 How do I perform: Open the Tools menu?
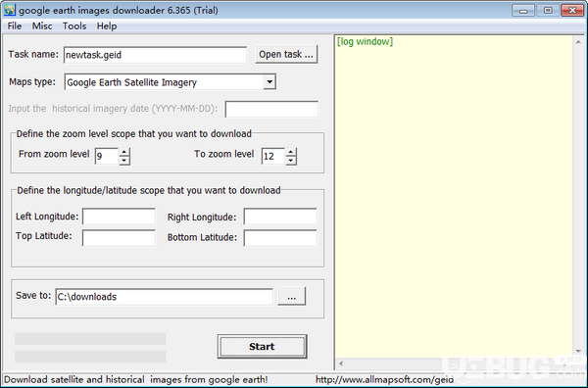pos(74,25)
